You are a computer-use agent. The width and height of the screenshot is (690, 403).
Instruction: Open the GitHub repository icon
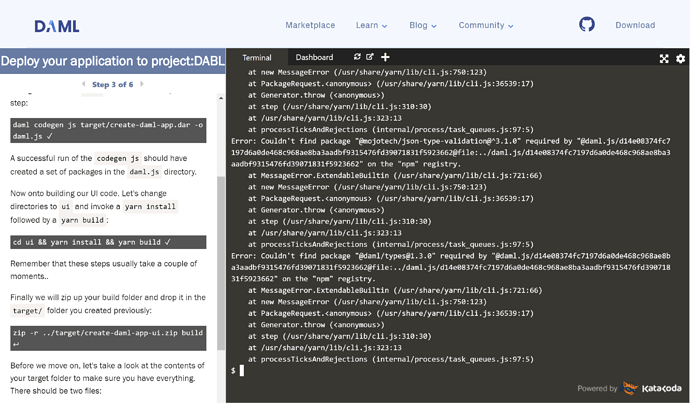(587, 25)
